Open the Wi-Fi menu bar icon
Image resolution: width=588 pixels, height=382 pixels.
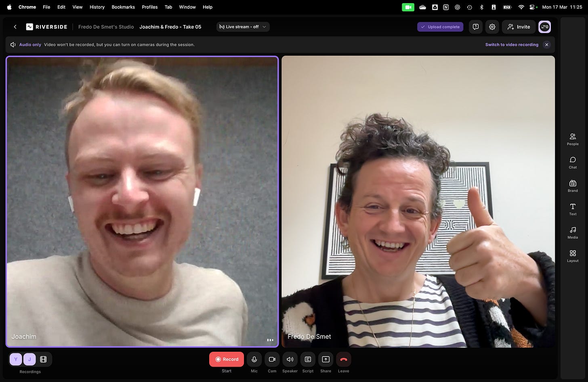pyautogui.click(x=521, y=7)
